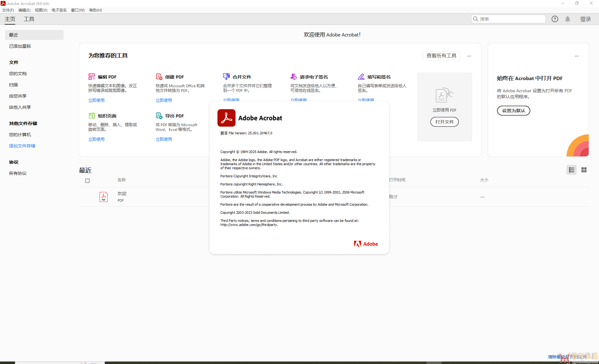Image resolution: width=599 pixels, height=364 pixels.
Task: Click the 设置为默认 button
Action: pyautogui.click(x=514, y=111)
